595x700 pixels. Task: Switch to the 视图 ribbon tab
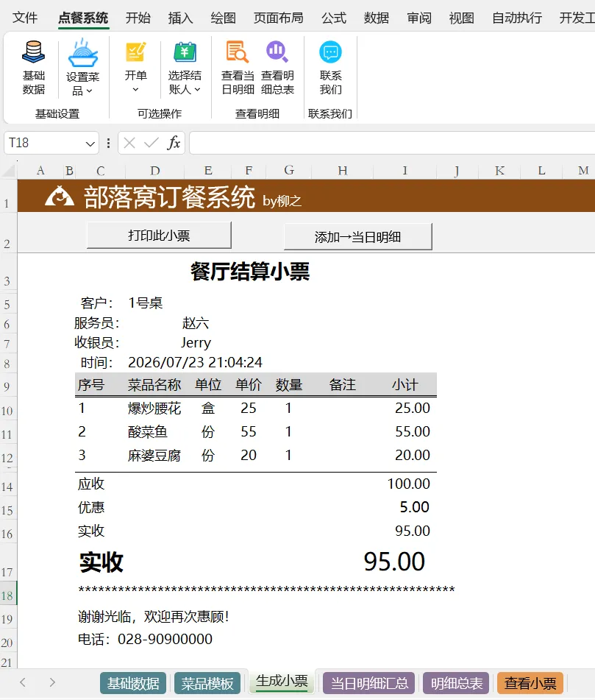point(461,18)
